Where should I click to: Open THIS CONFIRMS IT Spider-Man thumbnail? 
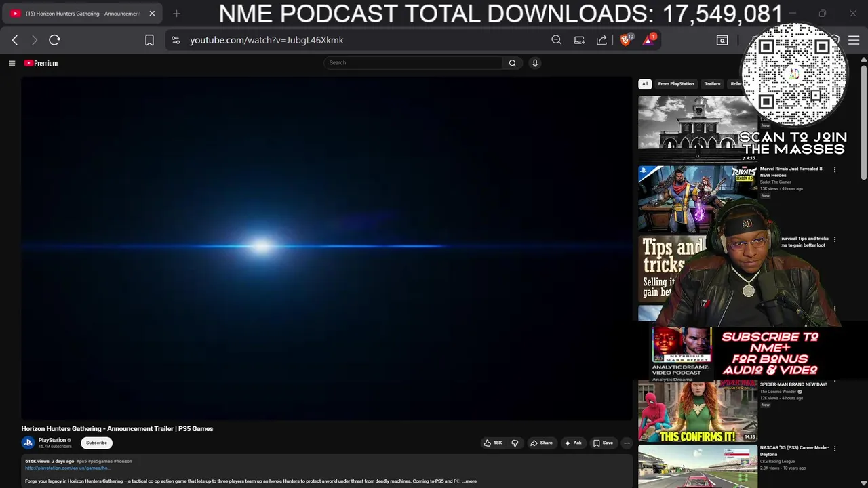click(x=697, y=411)
